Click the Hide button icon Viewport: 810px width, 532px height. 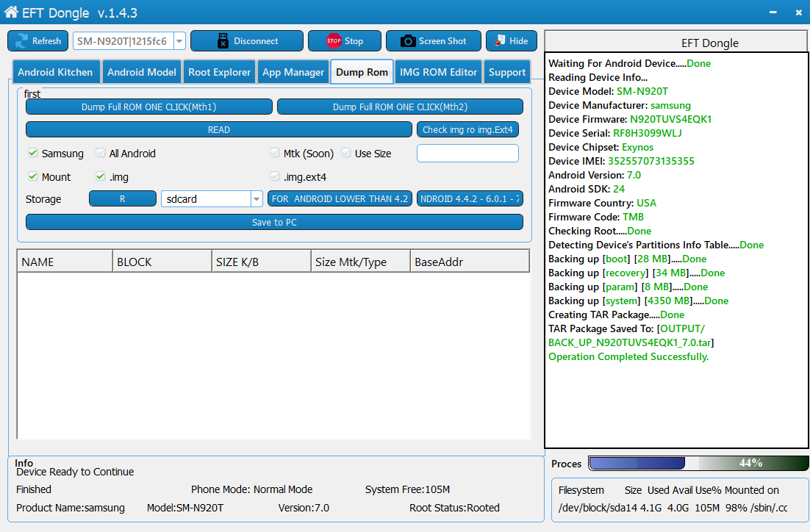pyautogui.click(x=500, y=40)
